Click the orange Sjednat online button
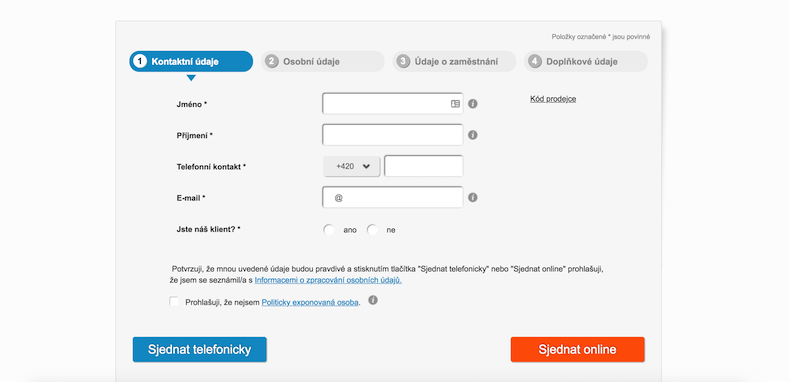 pos(577,350)
